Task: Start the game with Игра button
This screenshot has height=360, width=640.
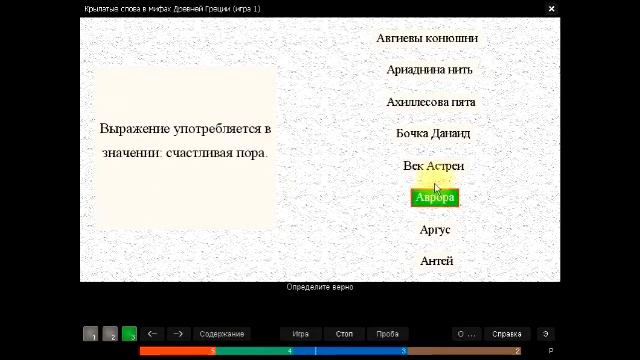Action: pyautogui.click(x=300, y=334)
